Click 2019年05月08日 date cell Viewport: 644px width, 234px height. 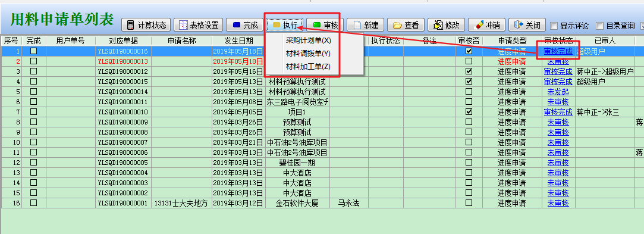tap(238, 102)
